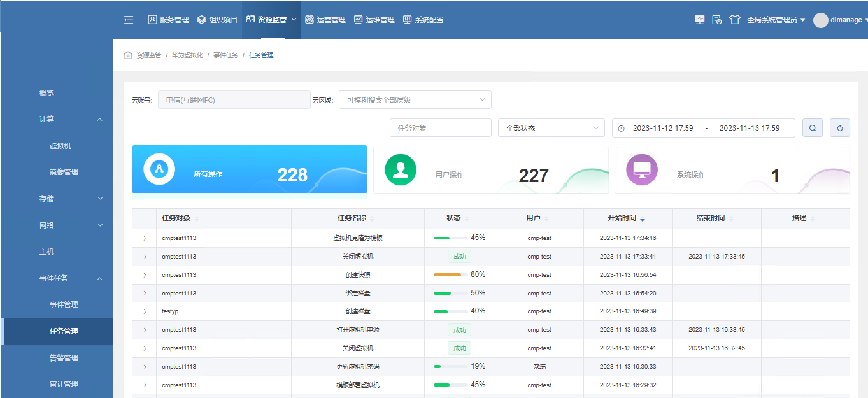
Task: Click the 云账号 field showing 电信(互联网FC)
Action: pos(234,100)
